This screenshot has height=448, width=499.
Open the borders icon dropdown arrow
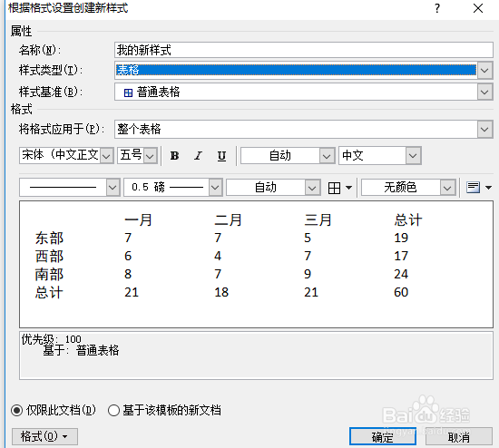pyautogui.click(x=348, y=188)
